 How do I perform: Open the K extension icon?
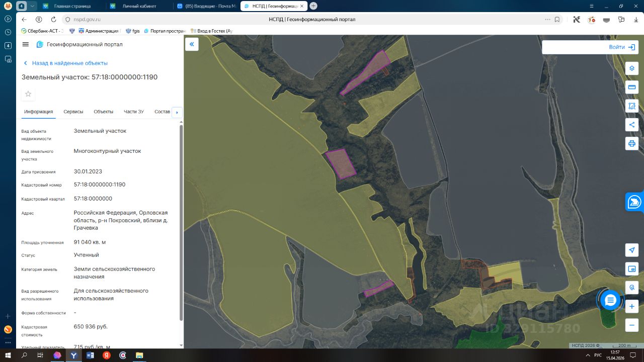577,20
